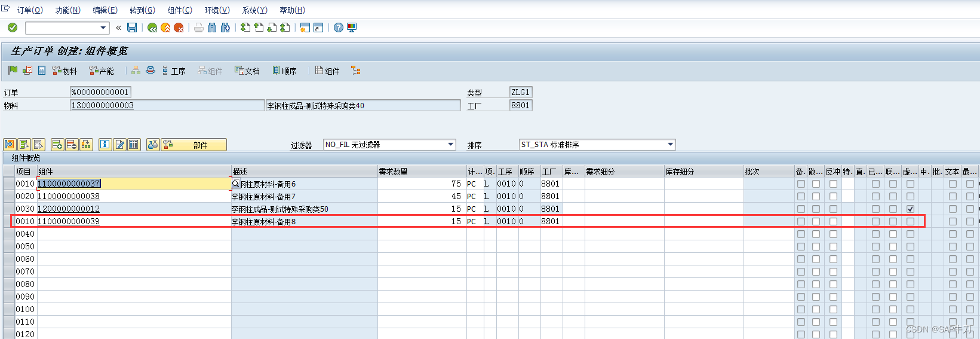Click the Generate Shortcut icon
Image resolution: width=980 pixels, height=339 pixels.
pyautogui.click(x=318, y=28)
